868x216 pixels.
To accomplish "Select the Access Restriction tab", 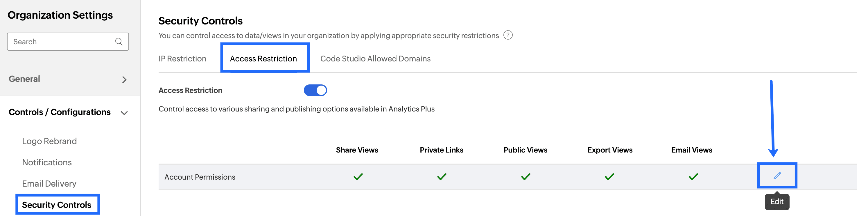I will pyautogui.click(x=263, y=59).
